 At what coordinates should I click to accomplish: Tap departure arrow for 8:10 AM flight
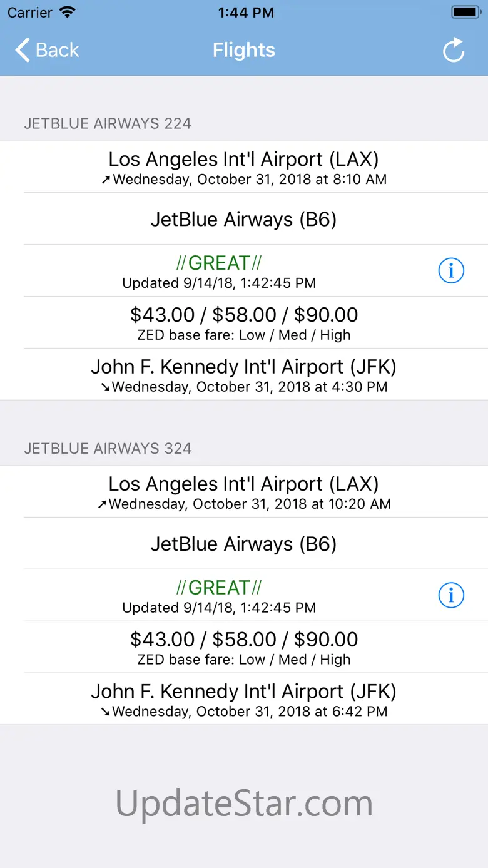pos(106,180)
